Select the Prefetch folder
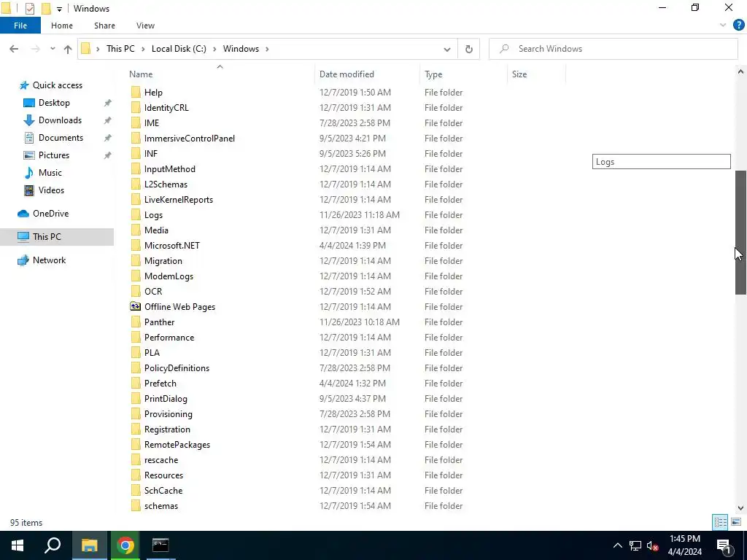Image resolution: width=747 pixels, height=560 pixels. 160,384
